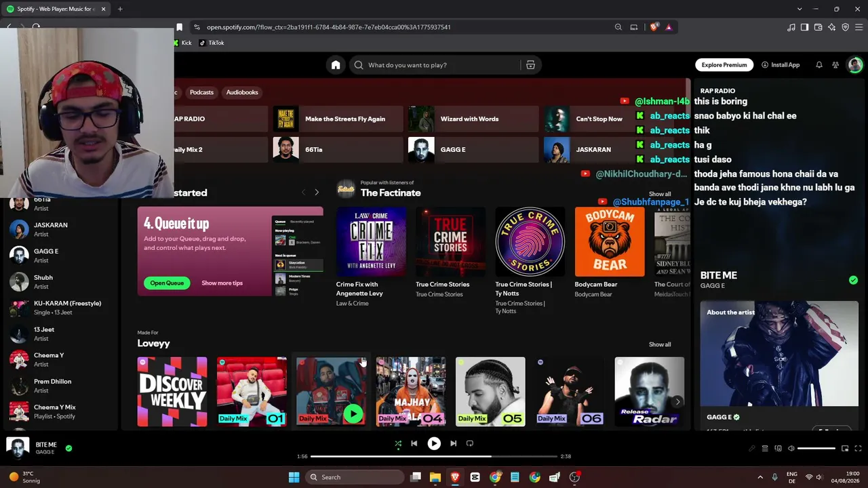Open the browser hamburger menu
This screenshot has width=868, height=488.
pos(859,27)
